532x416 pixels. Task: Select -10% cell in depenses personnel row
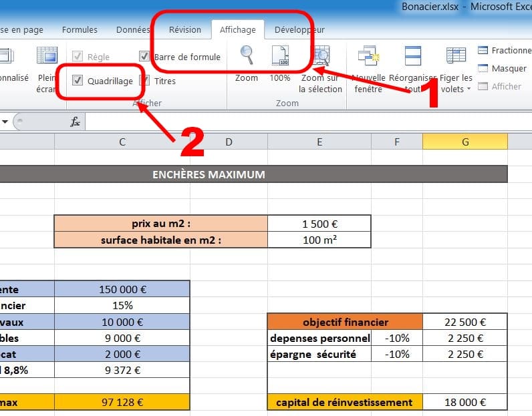pos(397,338)
